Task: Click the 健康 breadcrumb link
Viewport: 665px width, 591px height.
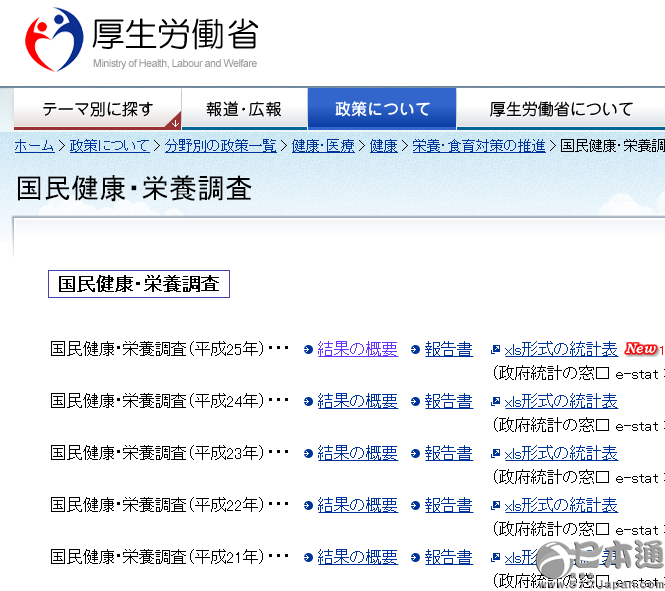Action: click(x=384, y=146)
